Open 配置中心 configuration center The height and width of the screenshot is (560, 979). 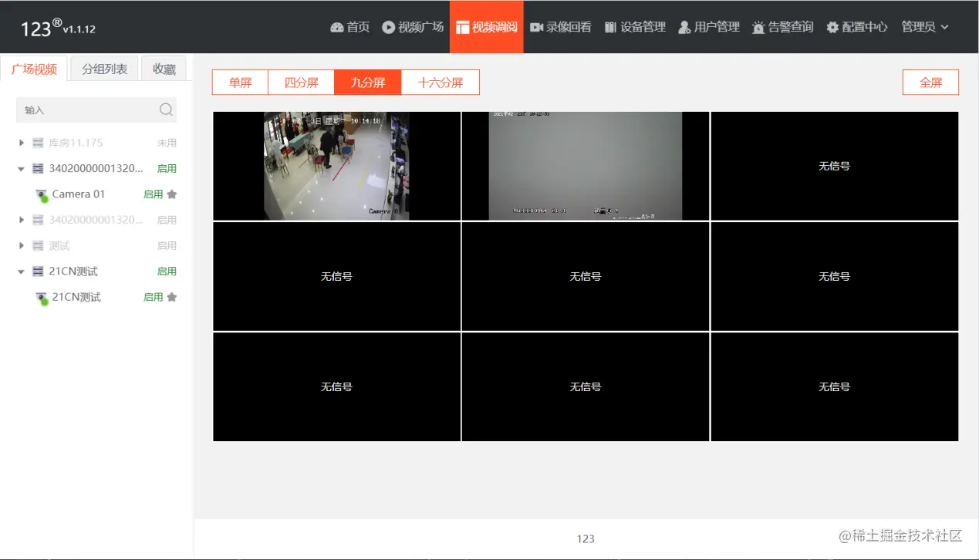click(856, 27)
